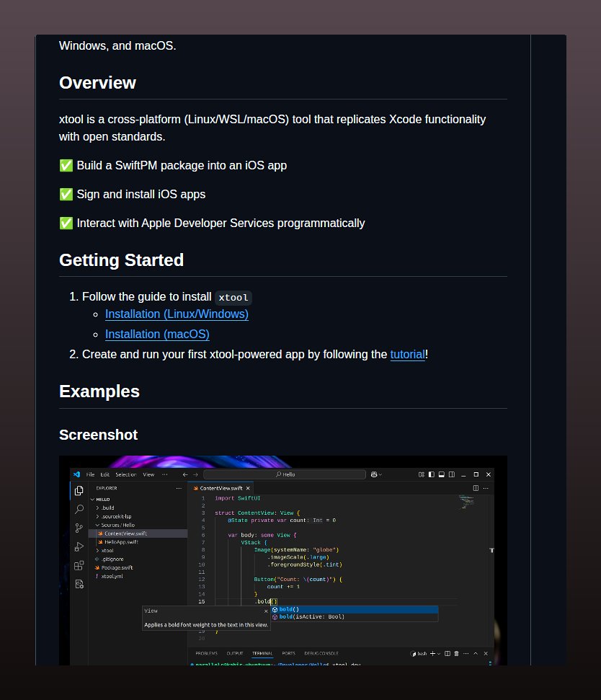Click the Examples heading
Screen dimensions: 601x700
pos(99,391)
